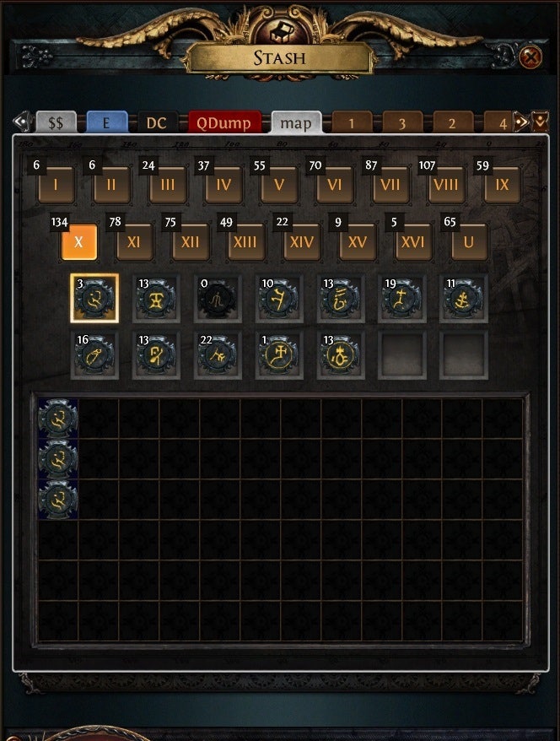Screen dimensions: 560x741
Task: Show previous stash tabs with left arrow
Action: coord(23,122)
